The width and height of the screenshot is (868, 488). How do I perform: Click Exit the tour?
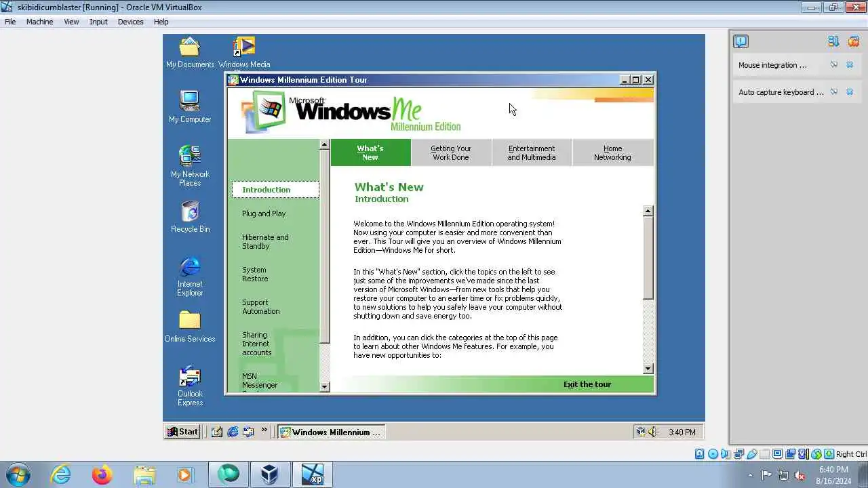(x=587, y=384)
